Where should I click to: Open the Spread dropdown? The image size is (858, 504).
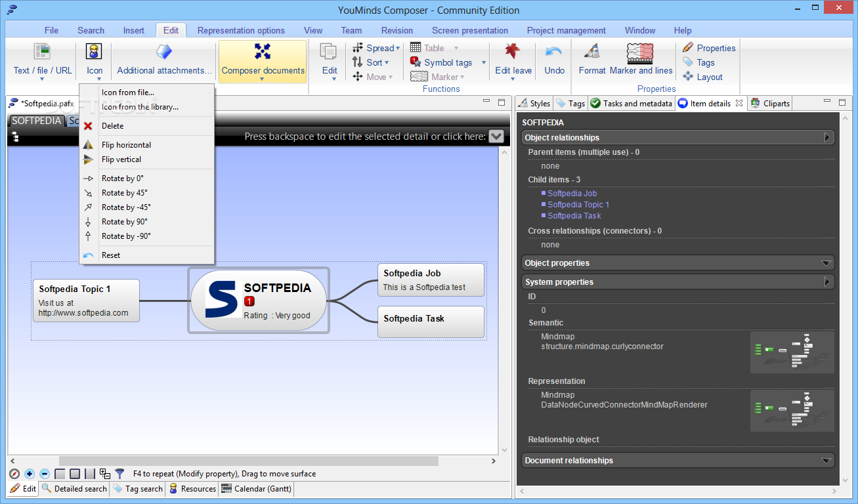[x=376, y=48]
